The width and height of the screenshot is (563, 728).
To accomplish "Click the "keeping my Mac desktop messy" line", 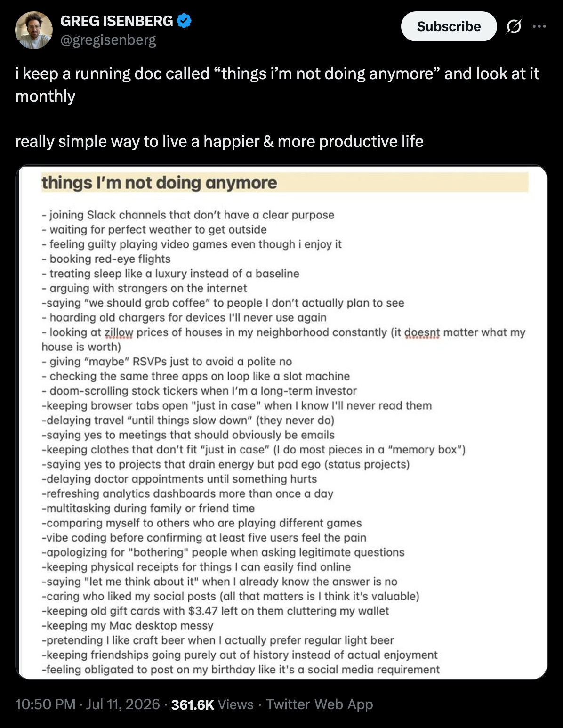I will tap(128, 626).
